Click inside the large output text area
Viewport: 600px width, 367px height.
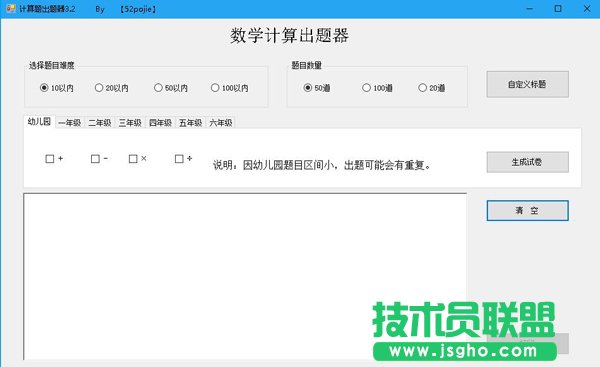[x=245, y=276]
